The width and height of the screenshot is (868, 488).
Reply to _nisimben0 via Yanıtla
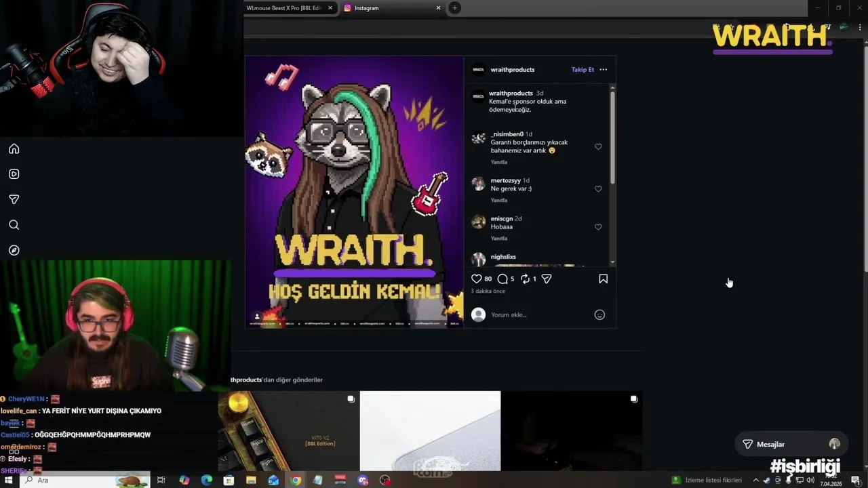(499, 162)
